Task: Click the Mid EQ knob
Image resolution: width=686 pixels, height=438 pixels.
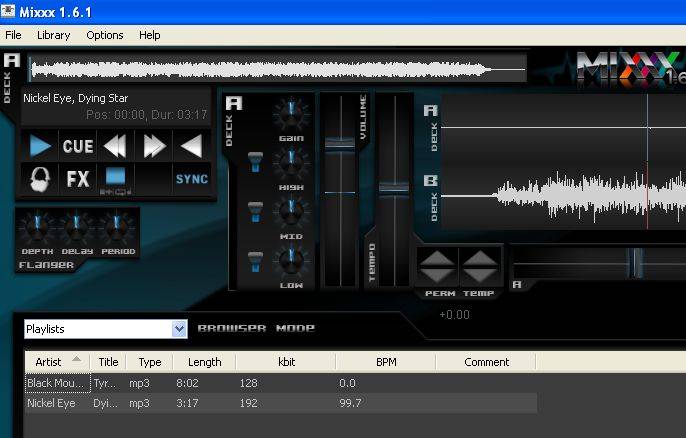Action: [x=291, y=212]
